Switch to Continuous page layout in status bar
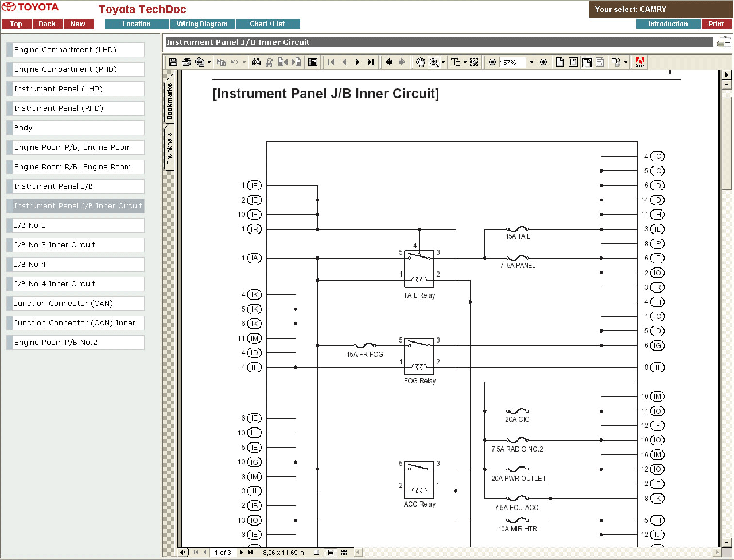The height and width of the screenshot is (560, 734). click(x=331, y=553)
